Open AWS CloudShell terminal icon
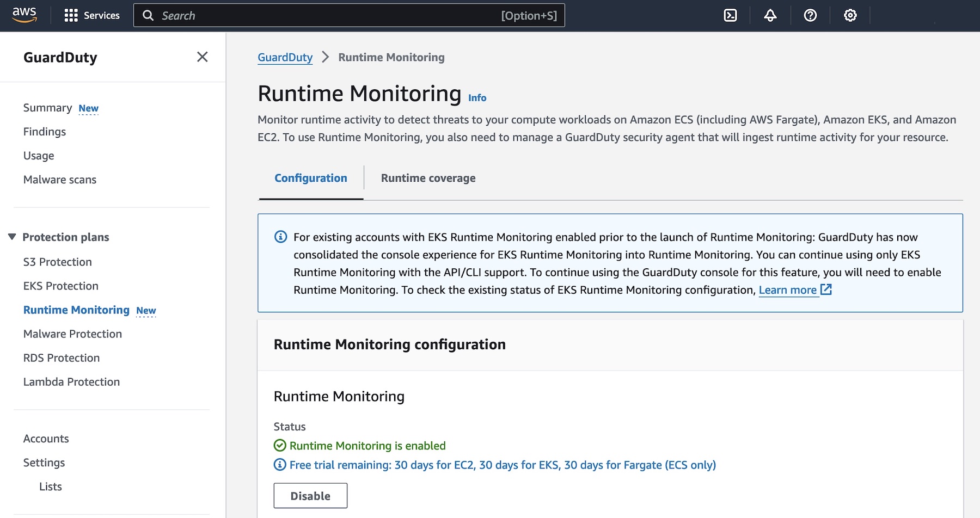The width and height of the screenshot is (980, 518). [730, 15]
